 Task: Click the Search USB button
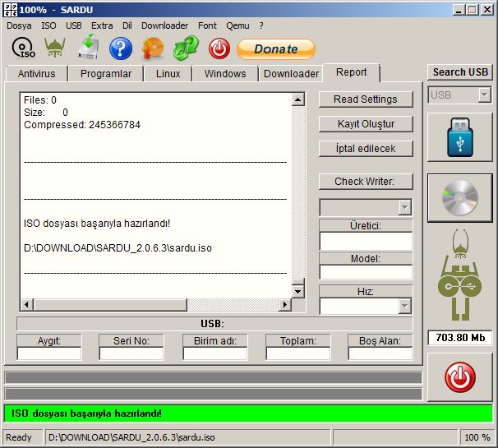[460, 72]
